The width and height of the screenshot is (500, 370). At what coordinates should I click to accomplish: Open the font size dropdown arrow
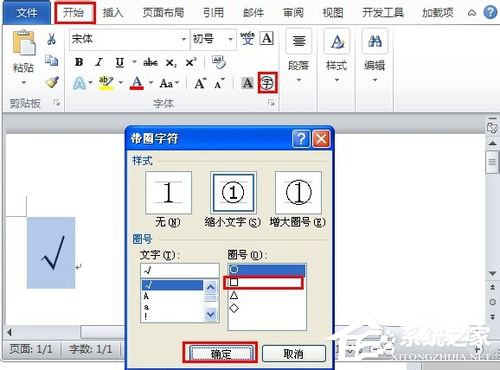coord(230,39)
